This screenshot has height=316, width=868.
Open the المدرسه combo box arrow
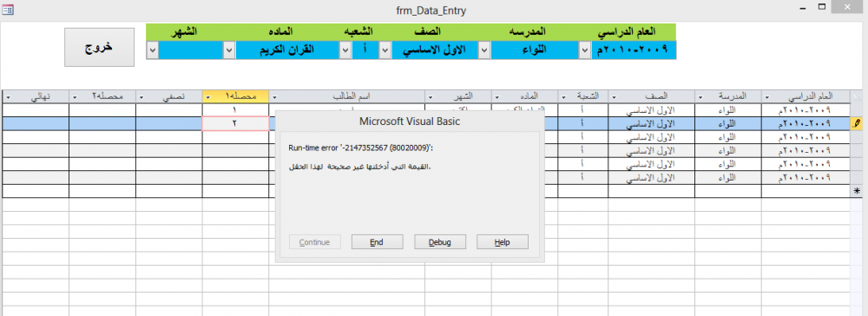click(x=483, y=49)
